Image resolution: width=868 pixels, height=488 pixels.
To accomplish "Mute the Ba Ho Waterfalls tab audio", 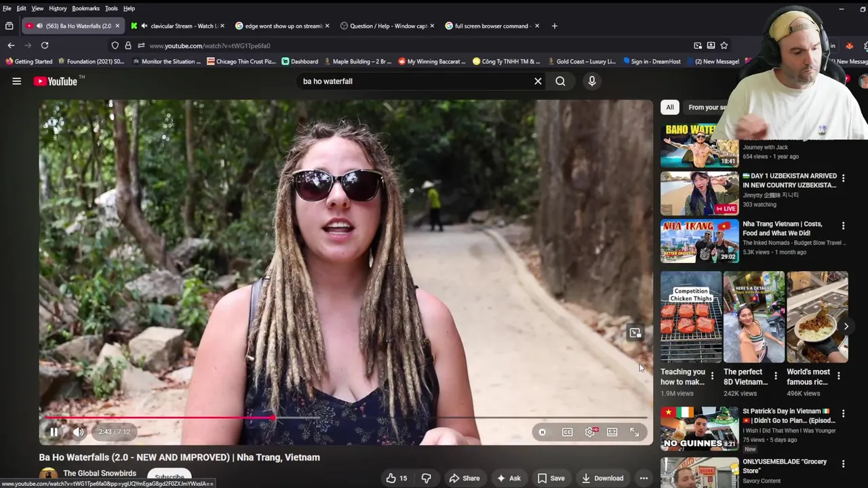I will point(39,26).
